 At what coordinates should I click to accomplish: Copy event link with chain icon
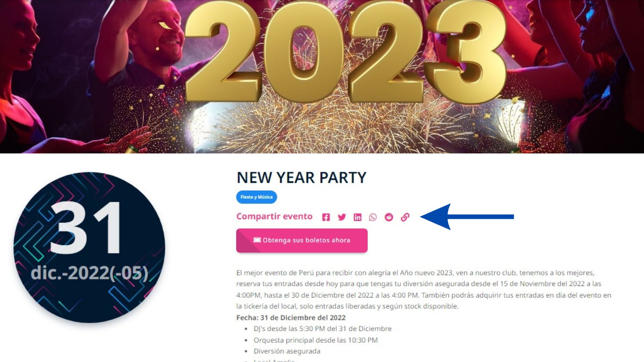pos(405,217)
